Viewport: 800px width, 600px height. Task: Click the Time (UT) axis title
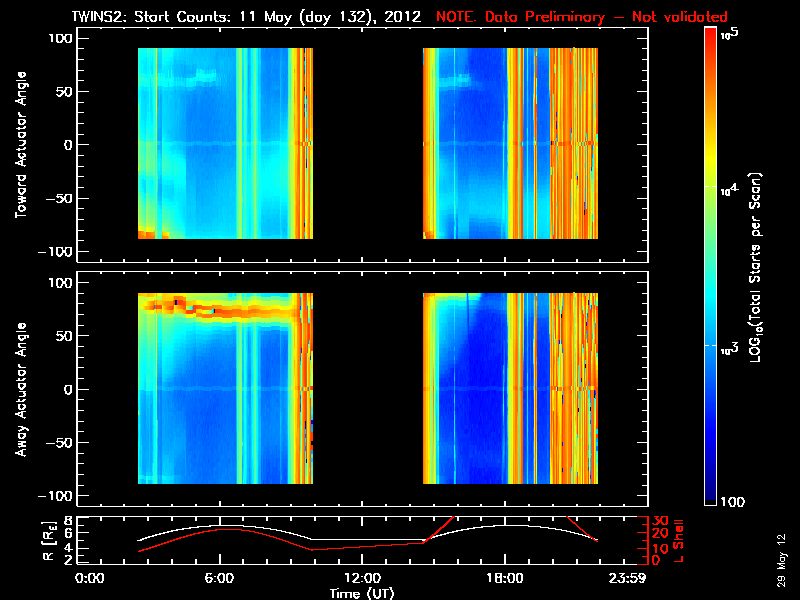[362, 593]
